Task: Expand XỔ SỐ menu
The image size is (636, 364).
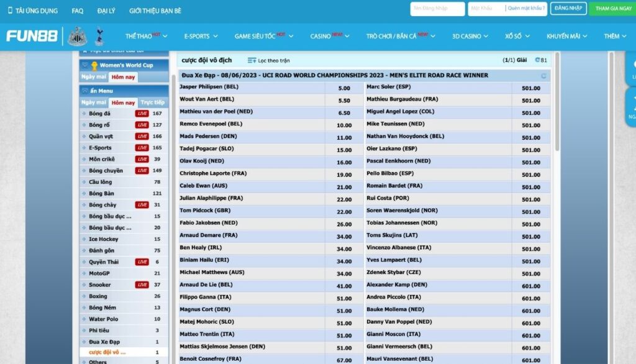Action: tap(517, 36)
